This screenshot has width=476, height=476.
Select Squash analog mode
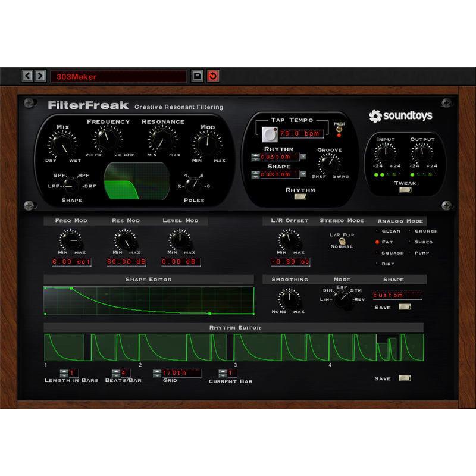tap(390, 253)
